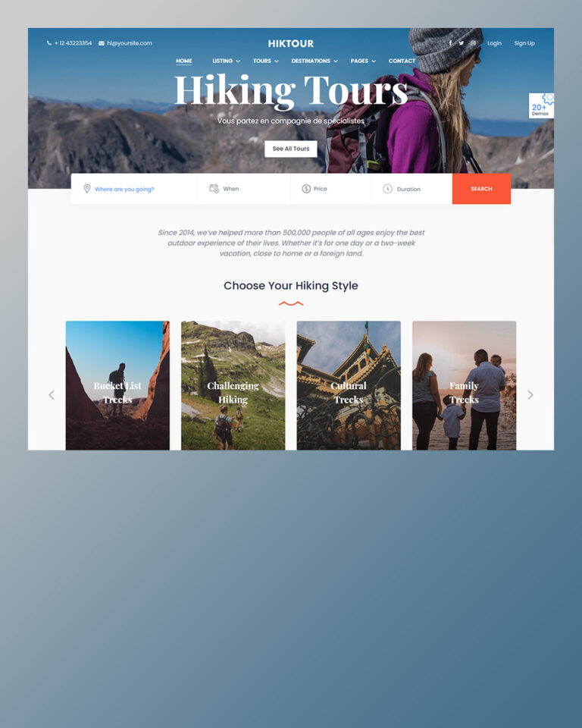Advance carousel with the right arrow

pos(530,395)
